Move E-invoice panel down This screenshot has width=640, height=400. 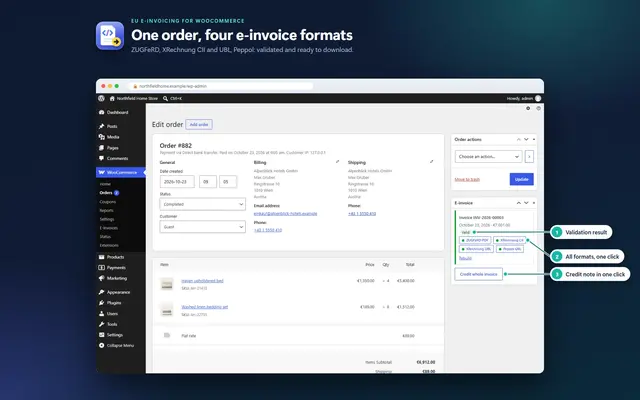click(x=526, y=203)
